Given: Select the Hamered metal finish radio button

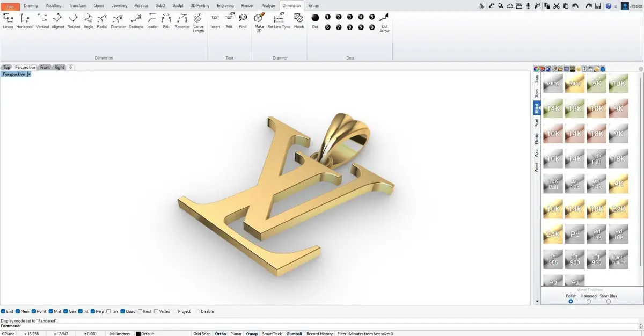Looking at the screenshot, I should pos(589,301).
